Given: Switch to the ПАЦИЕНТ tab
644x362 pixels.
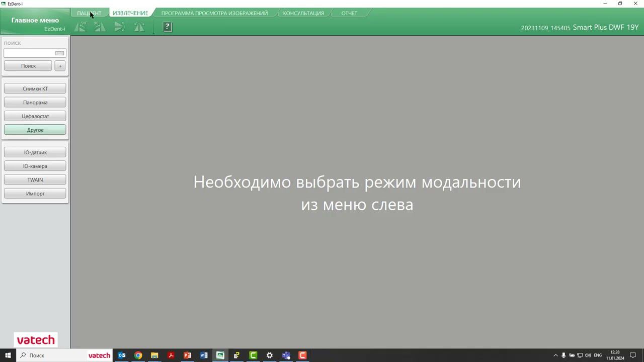Looking at the screenshot, I should tap(89, 13).
